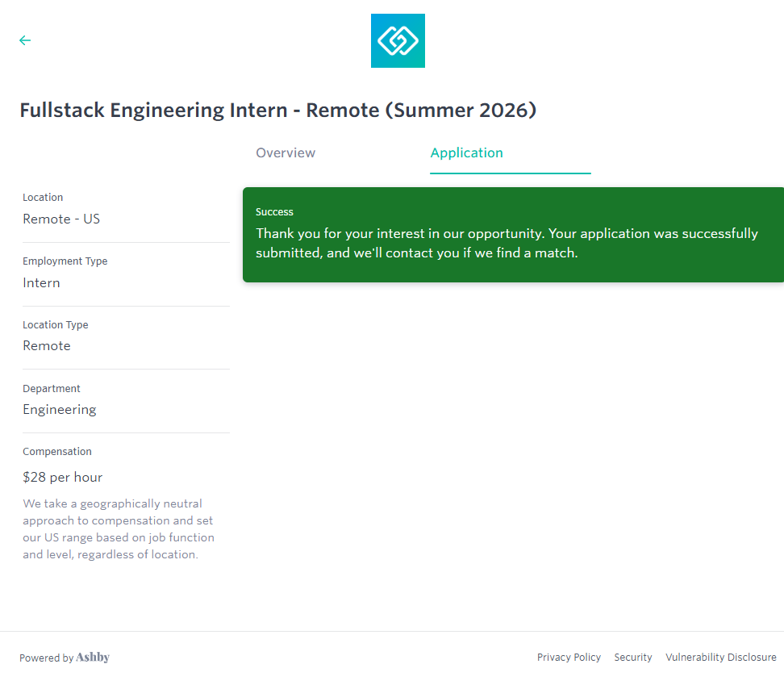Click the Fullstack Engineering Intern job title
784x685 pixels.
click(277, 110)
